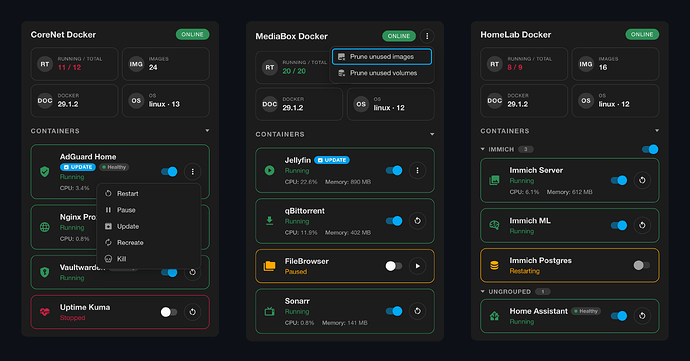
Task: Click Uptime Kuma heartbeat icon
Action: (x=44, y=312)
